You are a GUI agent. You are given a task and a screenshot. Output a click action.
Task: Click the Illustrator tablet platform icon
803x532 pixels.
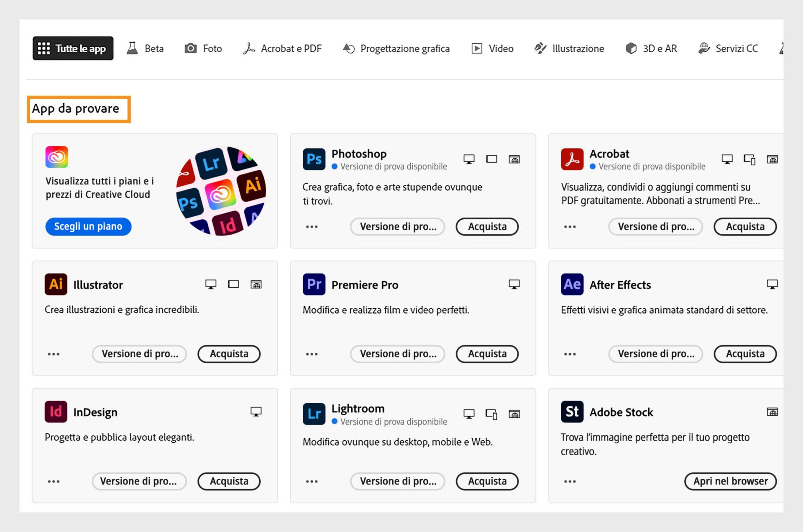click(233, 284)
